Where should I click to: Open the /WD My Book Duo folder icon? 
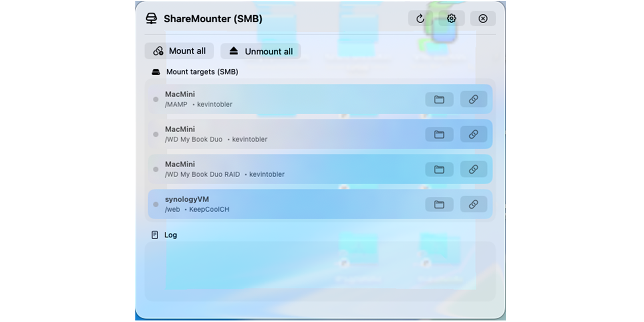click(x=439, y=134)
